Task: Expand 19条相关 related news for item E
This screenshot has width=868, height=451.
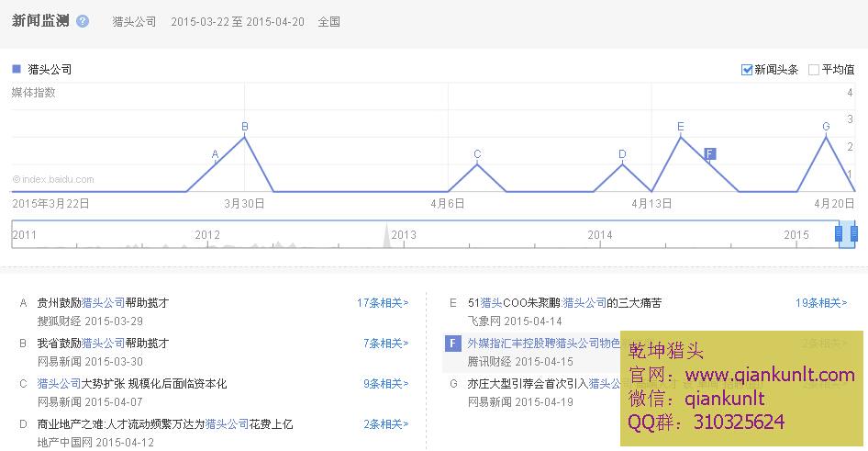Action: pyautogui.click(x=821, y=302)
